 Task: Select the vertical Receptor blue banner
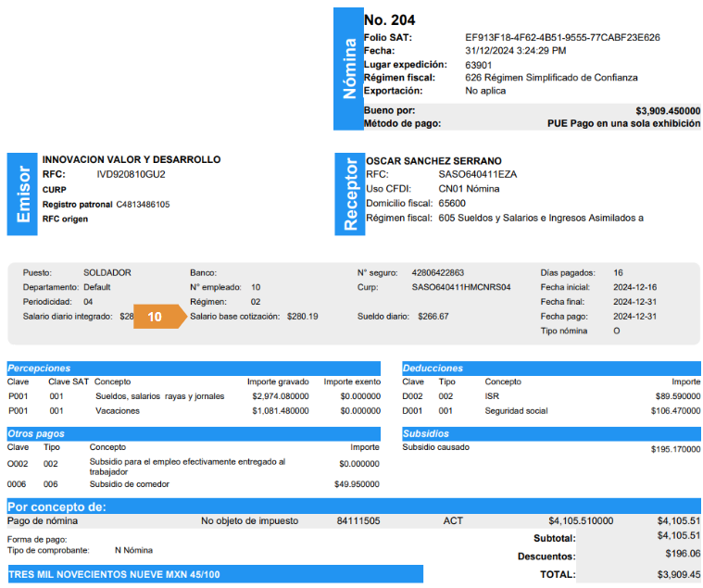(x=349, y=194)
